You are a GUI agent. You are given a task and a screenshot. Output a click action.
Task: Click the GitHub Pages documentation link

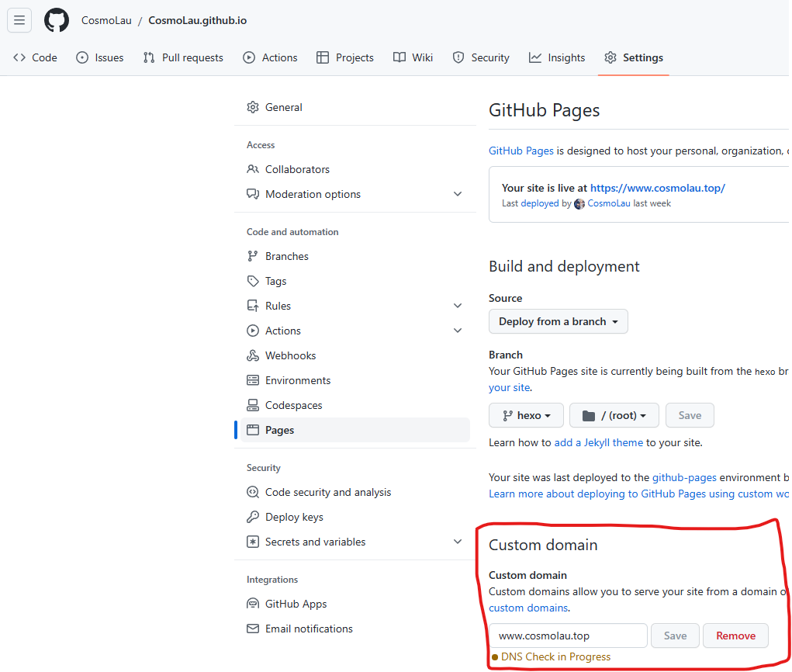tap(521, 151)
